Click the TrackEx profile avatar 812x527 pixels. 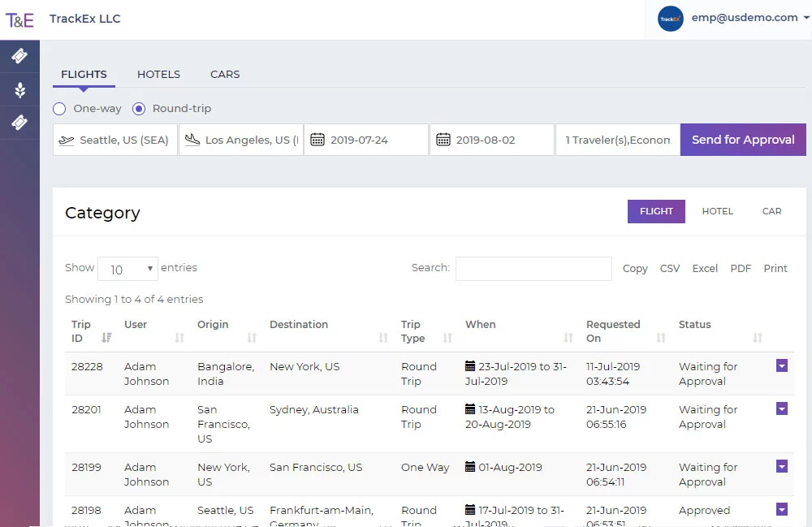(670, 19)
